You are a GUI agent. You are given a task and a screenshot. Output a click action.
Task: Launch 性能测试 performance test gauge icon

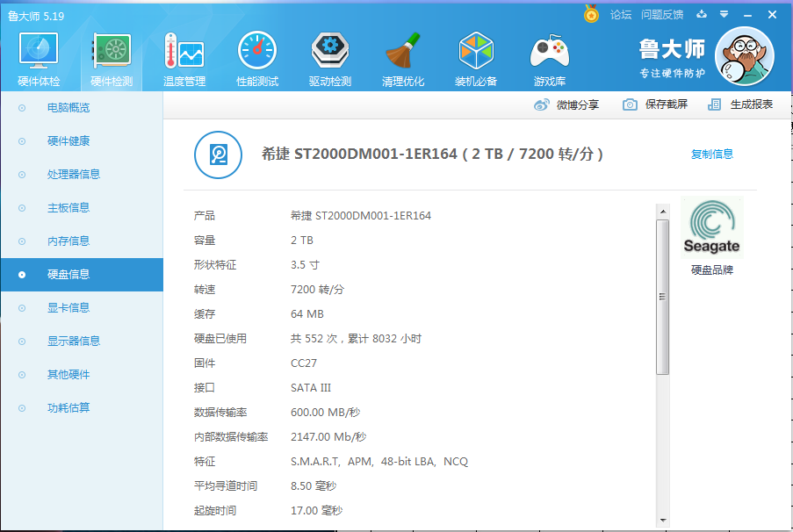tap(257, 51)
